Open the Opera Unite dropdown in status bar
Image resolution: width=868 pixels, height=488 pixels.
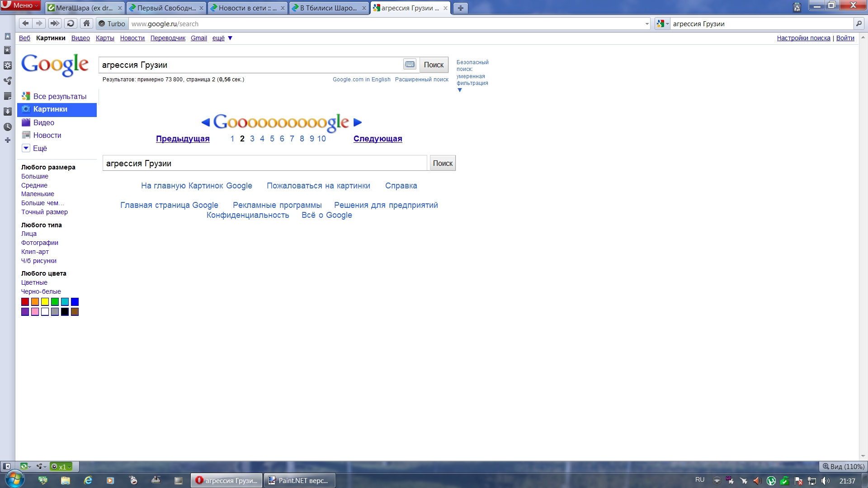click(41, 466)
